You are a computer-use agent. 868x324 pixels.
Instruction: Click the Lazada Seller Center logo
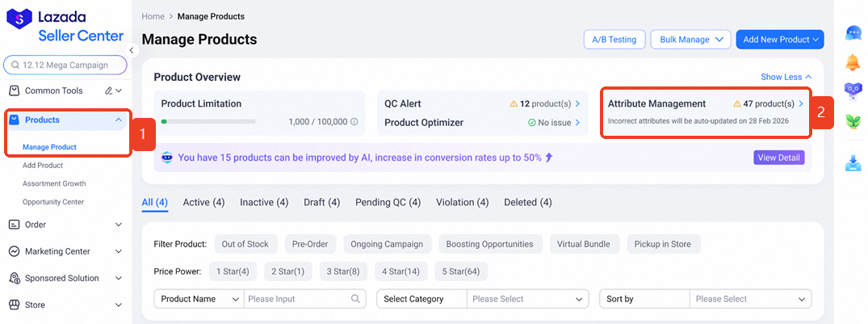[65, 26]
